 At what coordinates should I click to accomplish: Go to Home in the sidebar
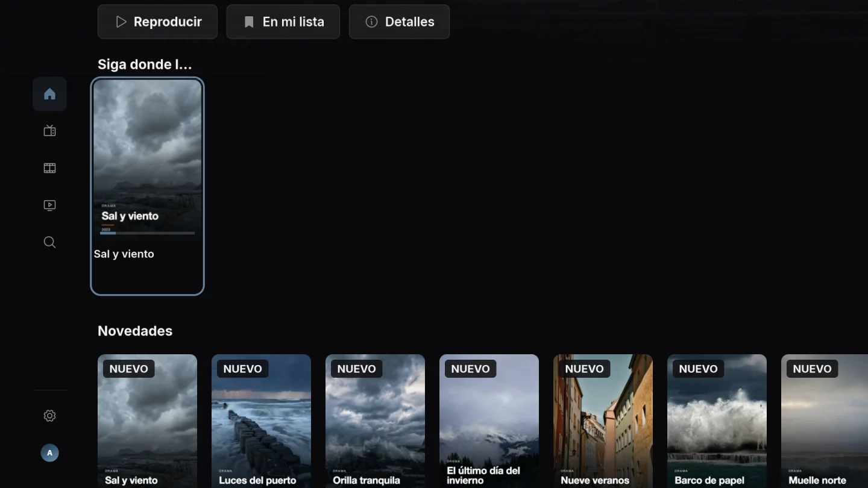[x=49, y=94]
